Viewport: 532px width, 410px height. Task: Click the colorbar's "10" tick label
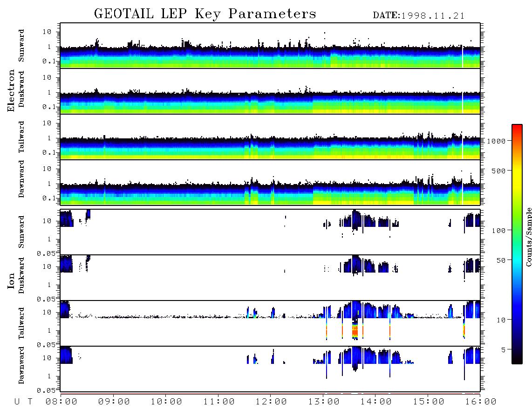tap(501, 320)
